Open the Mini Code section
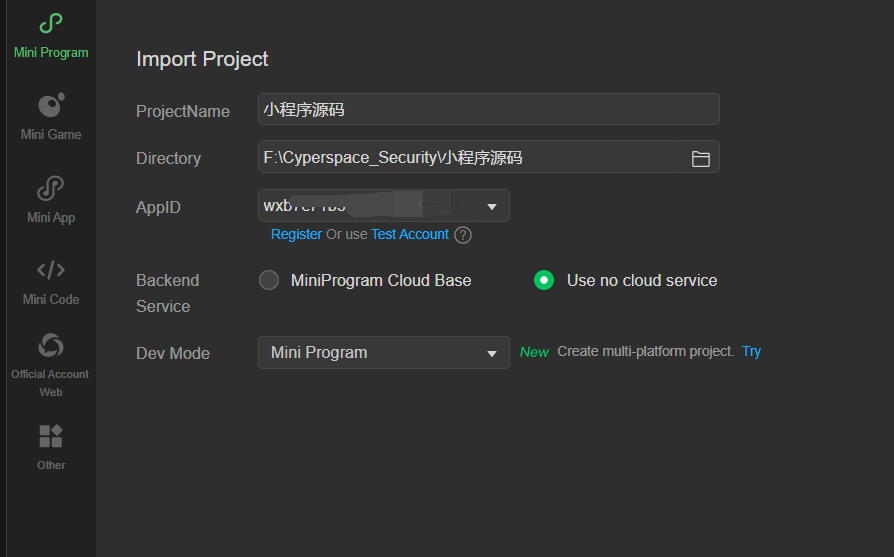This screenshot has width=894, height=557. pos(51,282)
